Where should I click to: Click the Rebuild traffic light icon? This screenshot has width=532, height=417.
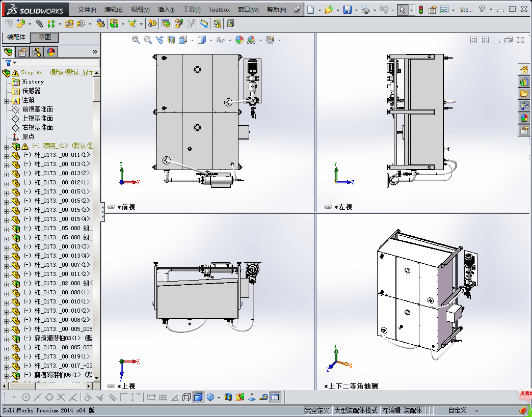(421, 10)
